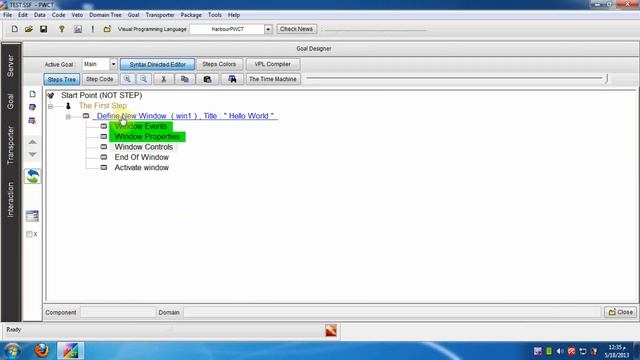Select the Interaction side tab
640x360 pixels.
pyautogui.click(x=11, y=200)
